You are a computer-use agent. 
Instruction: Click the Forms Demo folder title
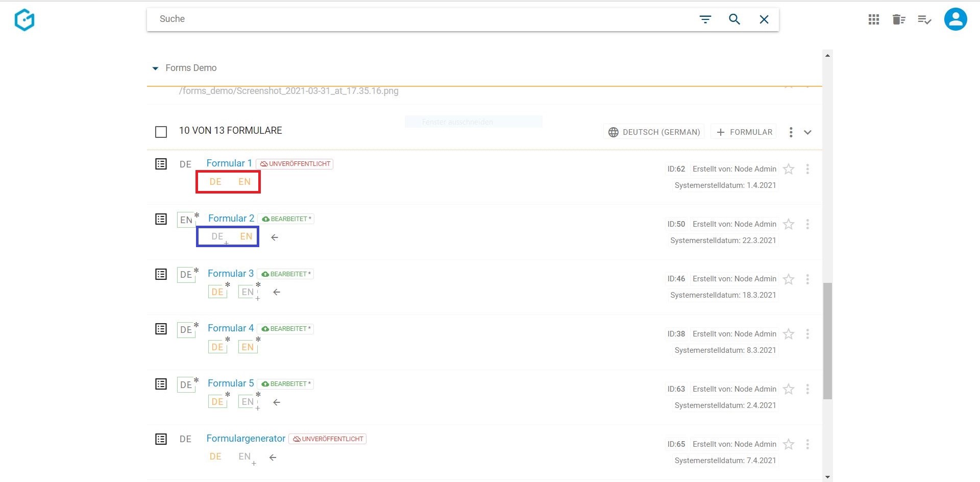point(191,68)
